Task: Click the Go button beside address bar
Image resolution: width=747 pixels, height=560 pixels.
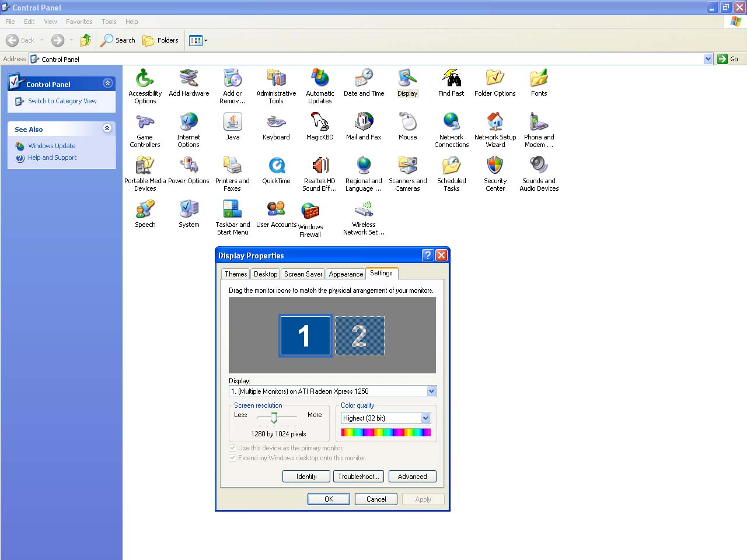Action: point(728,59)
